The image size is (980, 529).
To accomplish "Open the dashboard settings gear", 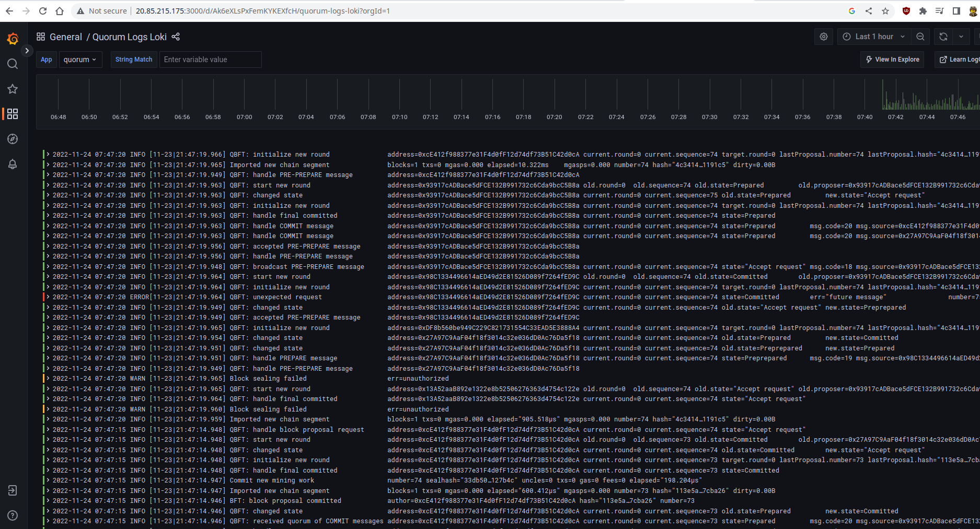I will pyautogui.click(x=824, y=37).
